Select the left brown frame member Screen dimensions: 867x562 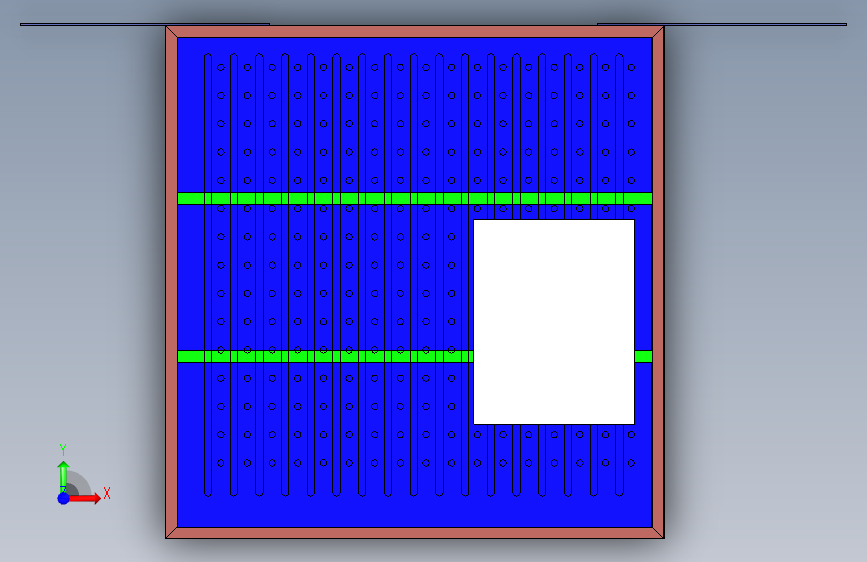[171, 282]
